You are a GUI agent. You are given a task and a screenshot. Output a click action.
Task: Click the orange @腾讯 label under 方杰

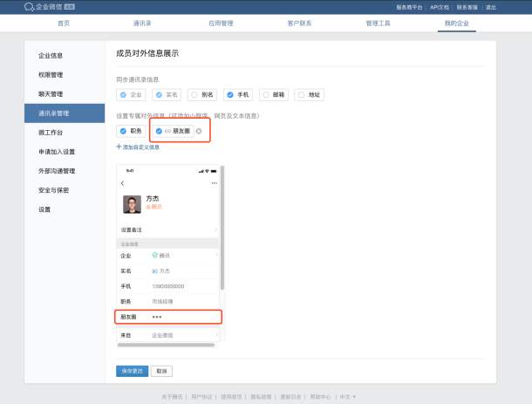coord(154,207)
